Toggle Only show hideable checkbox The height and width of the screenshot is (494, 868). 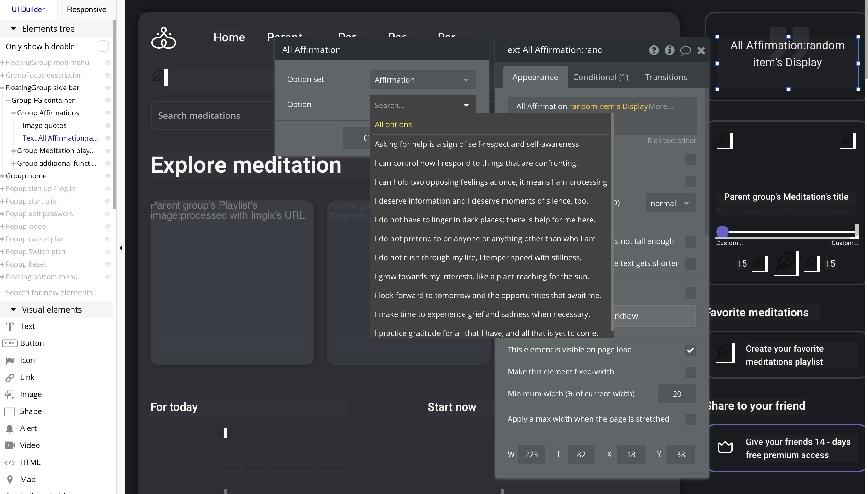pos(103,46)
